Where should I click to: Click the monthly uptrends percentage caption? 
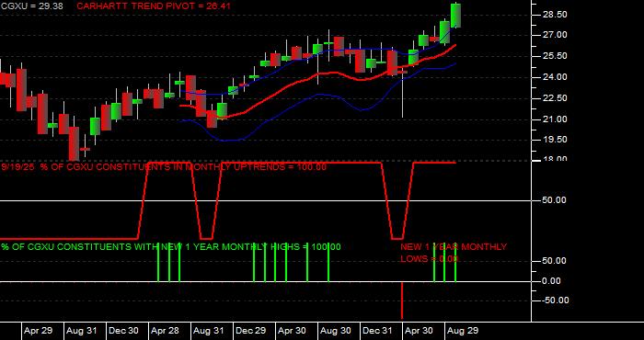pyautogui.click(x=164, y=167)
